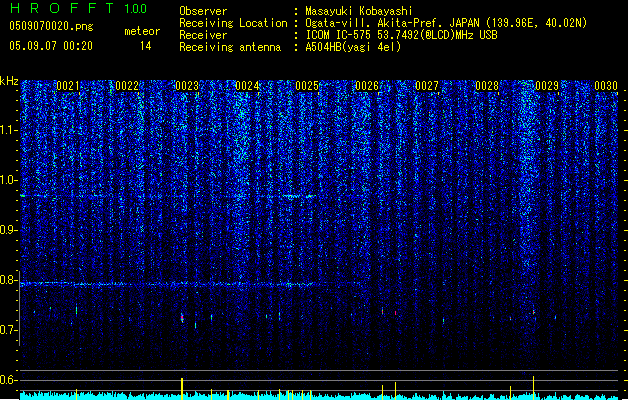The width and height of the screenshot is (629, 400).
Task: Click the 'Receiving antenna' field label
Action: 230,47
